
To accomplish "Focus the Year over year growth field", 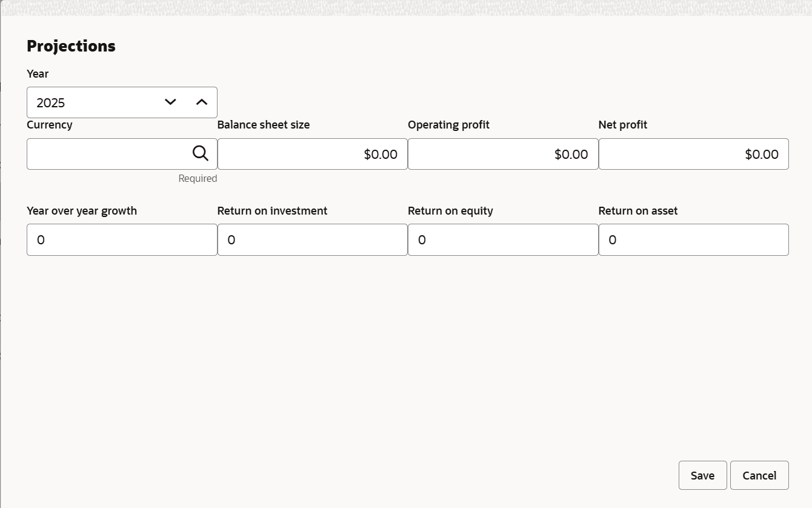I will [x=122, y=239].
